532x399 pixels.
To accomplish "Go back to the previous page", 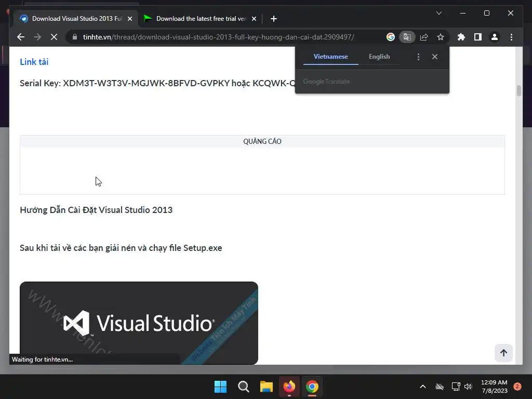I will (21, 37).
